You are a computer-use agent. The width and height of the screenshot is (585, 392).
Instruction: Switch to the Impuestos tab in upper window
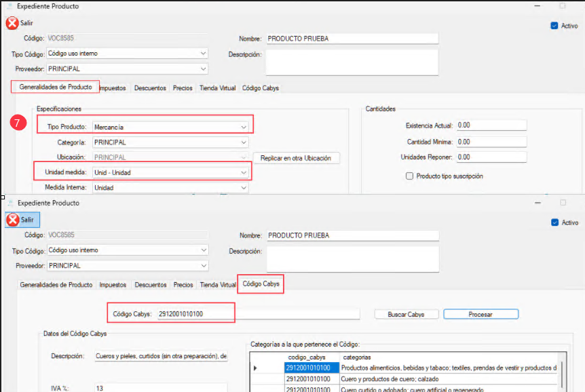(113, 88)
